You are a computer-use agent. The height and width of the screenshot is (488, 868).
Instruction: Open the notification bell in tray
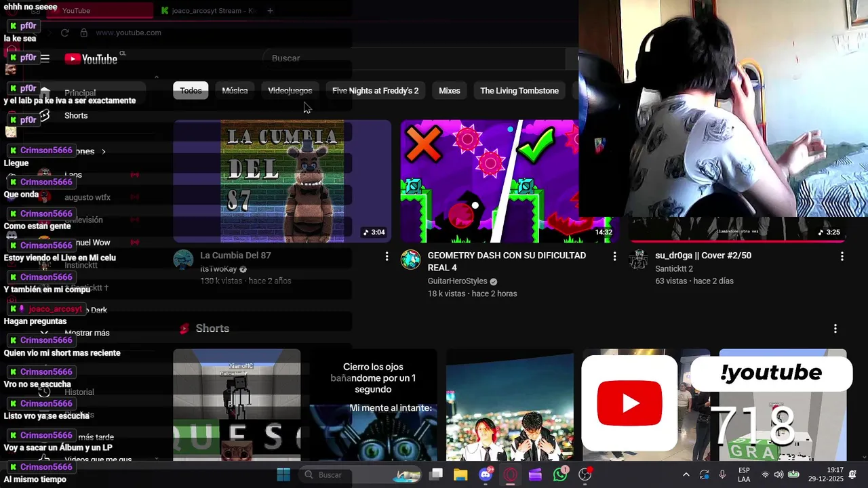point(852,474)
